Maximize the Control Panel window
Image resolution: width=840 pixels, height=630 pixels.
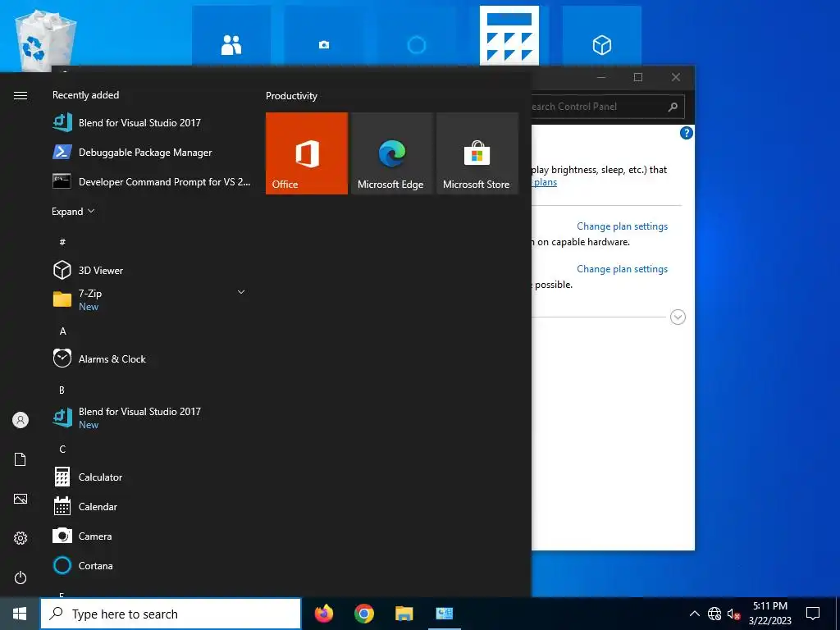point(638,77)
